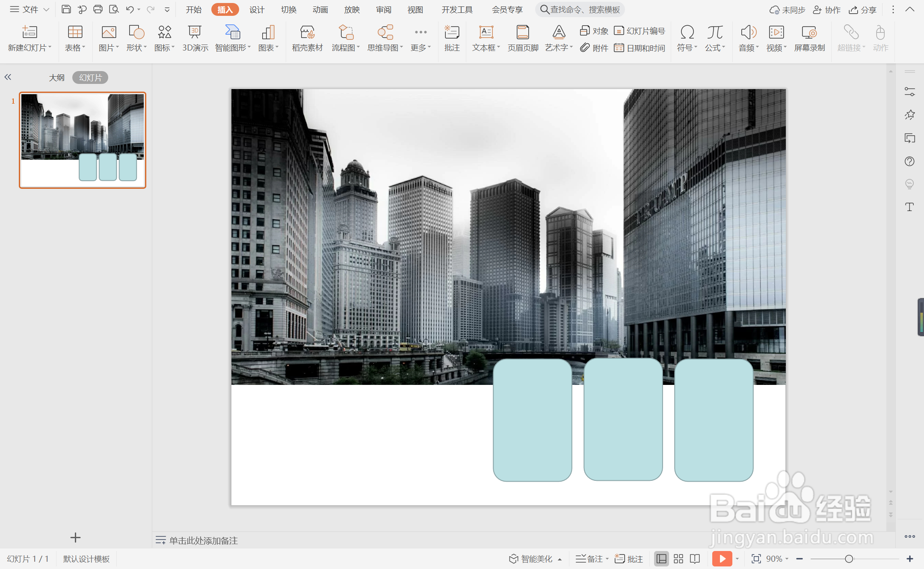Insert 附件 attachment
924x569 pixels.
[x=594, y=48]
